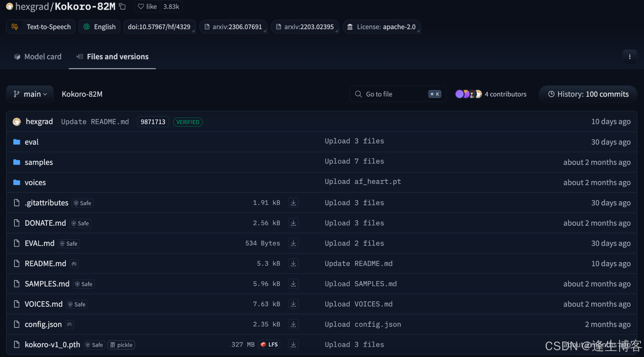Switch to the Model card tab
Image resolution: width=644 pixels, height=357 pixels.
38,57
